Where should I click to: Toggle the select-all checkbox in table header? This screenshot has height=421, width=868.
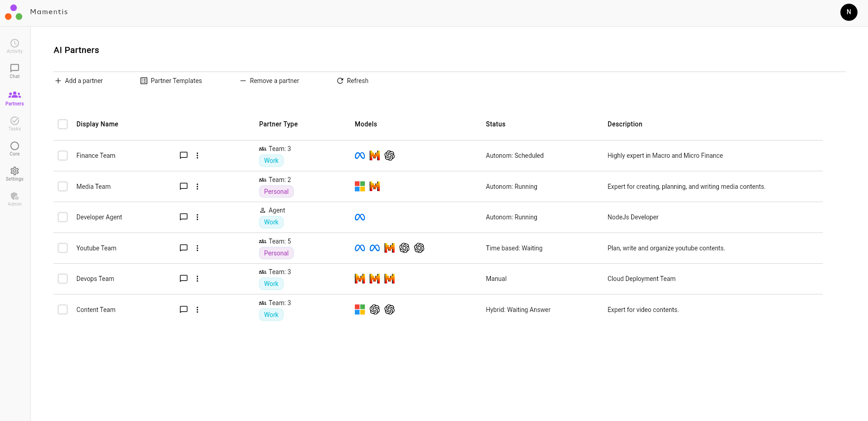pyautogui.click(x=63, y=124)
